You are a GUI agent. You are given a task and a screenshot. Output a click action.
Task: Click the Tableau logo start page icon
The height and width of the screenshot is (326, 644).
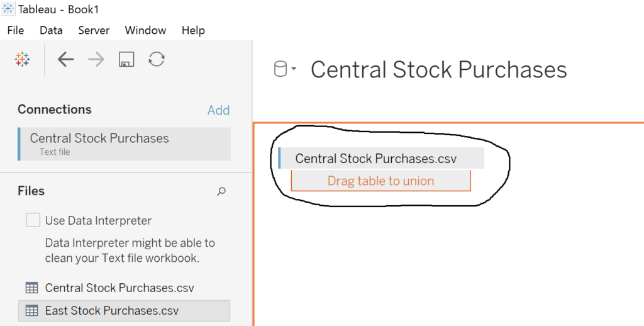click(22, 60)
